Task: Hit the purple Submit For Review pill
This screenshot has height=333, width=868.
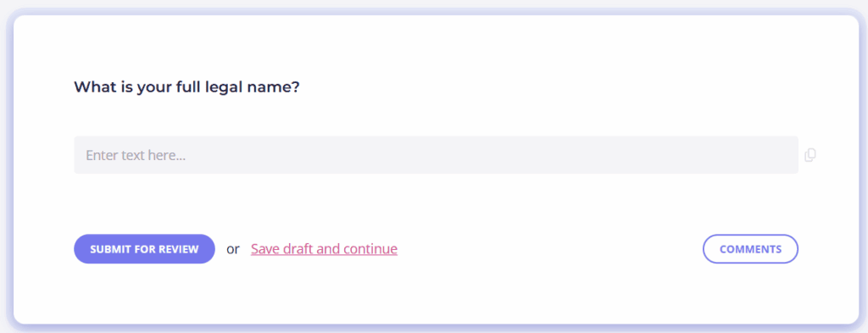Action: [144, 249]
